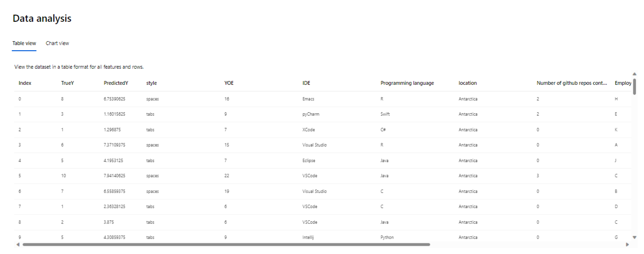
Task: Click the YOE column header
Action: pos(229,83)
